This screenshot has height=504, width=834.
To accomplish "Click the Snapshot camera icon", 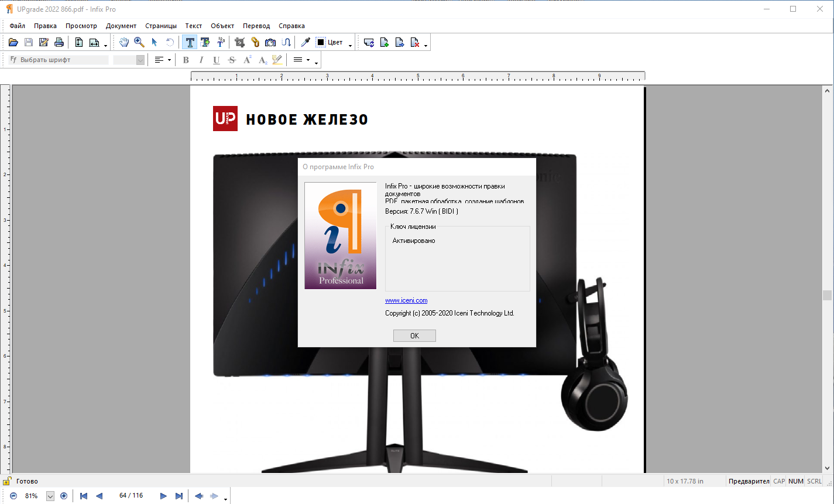I will tap(270, 42).
